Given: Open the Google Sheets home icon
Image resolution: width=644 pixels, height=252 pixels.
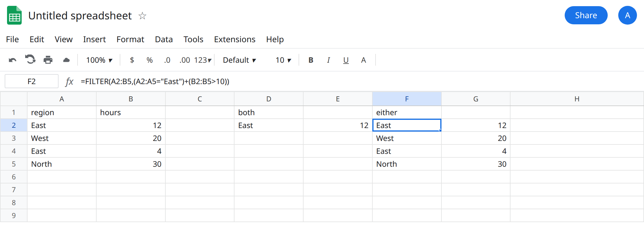Looking at the screenshot, I should click(x=14, y=15).
